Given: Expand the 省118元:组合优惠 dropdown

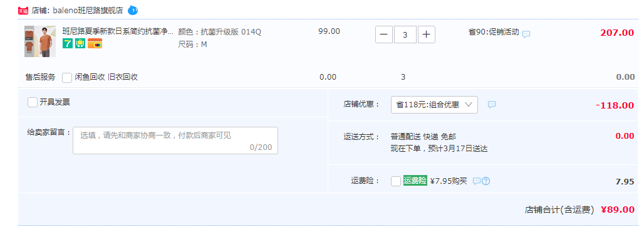Looking at the screenshot, I should pyautogui.click(x=434, y=105).
